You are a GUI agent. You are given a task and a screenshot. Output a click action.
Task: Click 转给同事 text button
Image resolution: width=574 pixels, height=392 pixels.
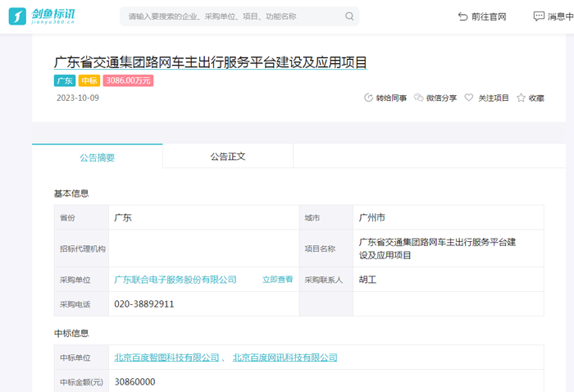[x=391, y=98]
